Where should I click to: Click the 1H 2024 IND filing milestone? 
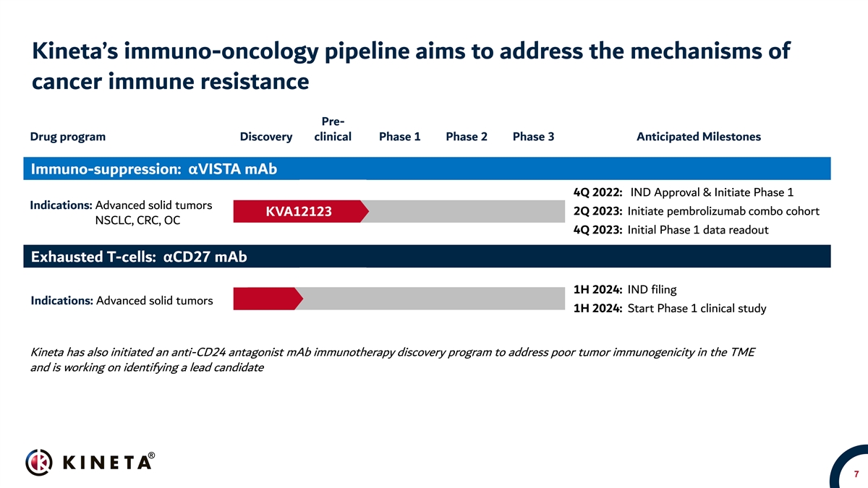pos(624,290)
